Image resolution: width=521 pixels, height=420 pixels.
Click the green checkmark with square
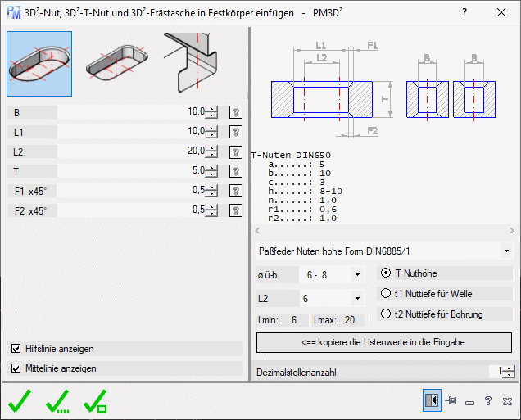pos(96,400)
